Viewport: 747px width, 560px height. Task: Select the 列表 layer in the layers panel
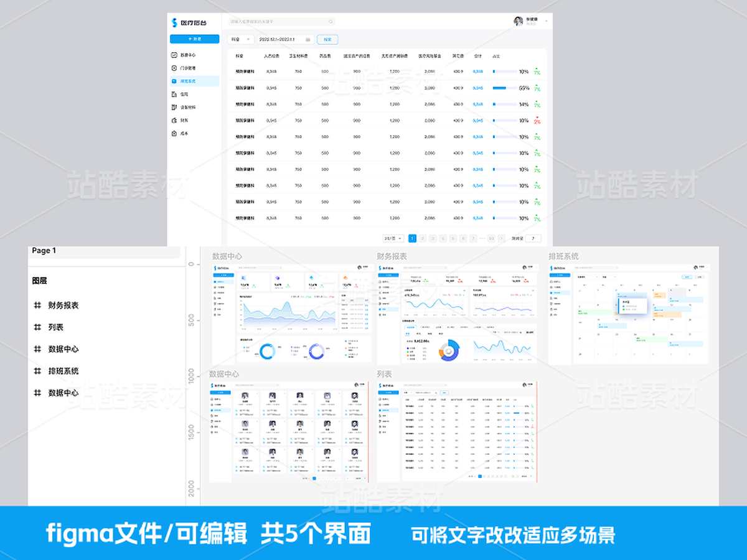[x=56, y=327]
